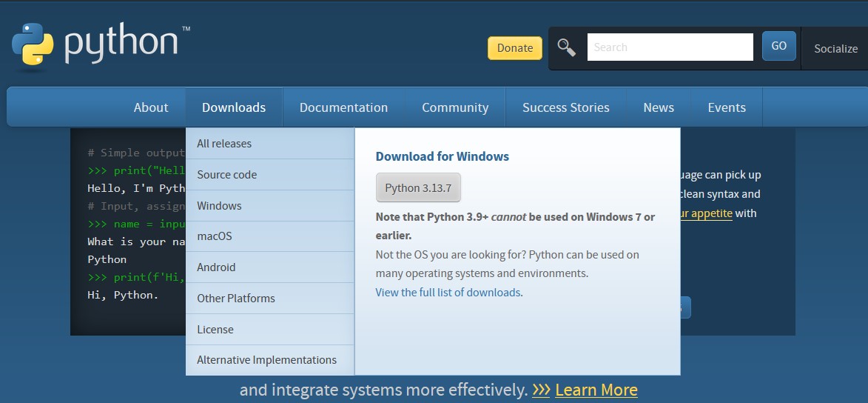Select All releases from Downloads menu
The image size is (868, 403).
click(224, 144)
